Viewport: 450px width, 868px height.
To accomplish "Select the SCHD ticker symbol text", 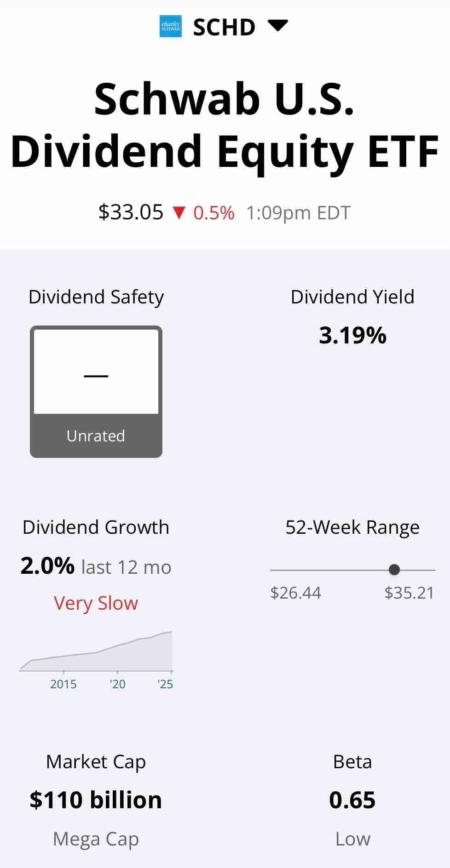I will pos(224,27).
